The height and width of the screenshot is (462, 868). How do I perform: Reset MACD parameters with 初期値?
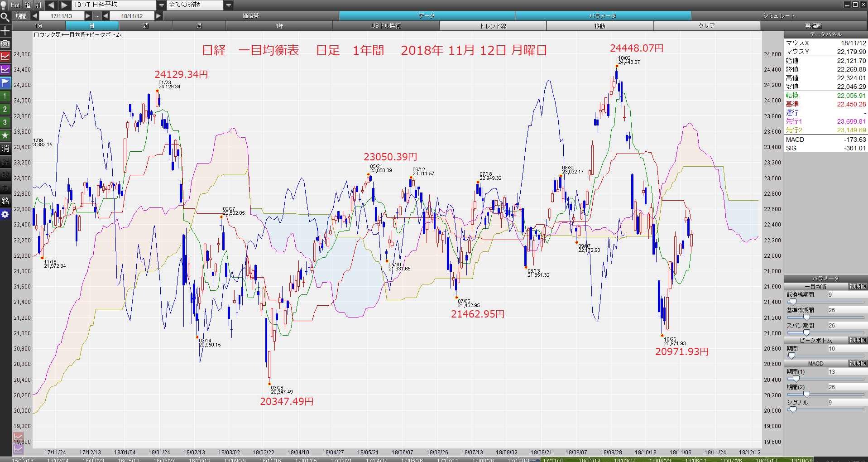coord(858,363)
